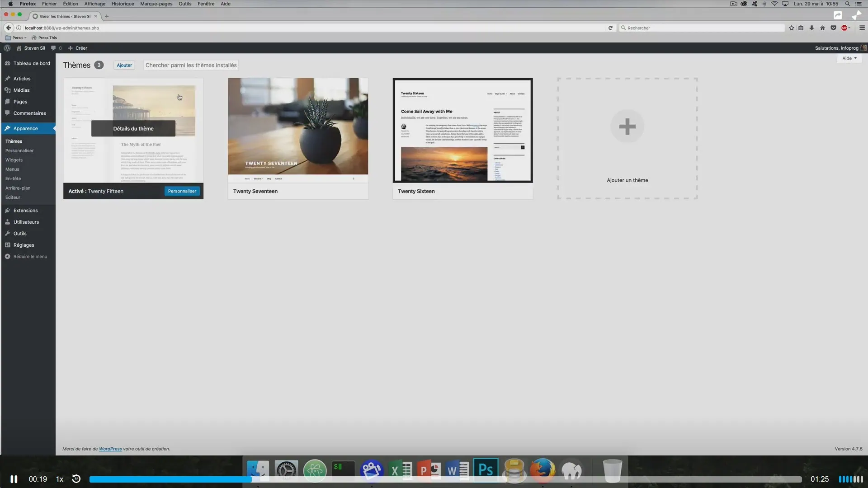Image resolution: width=868 pixels, height=488 pixels.
Task: Open the Médias library sidebar item
Action: [x=21, y=90]
